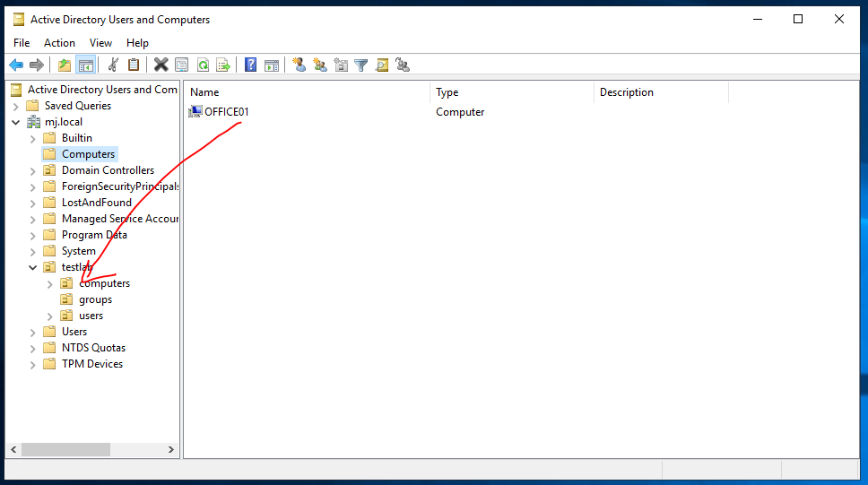This screenshot has width=868, height=485.
Task: Click the Back arrow toolbar icon
Action: 16,65
